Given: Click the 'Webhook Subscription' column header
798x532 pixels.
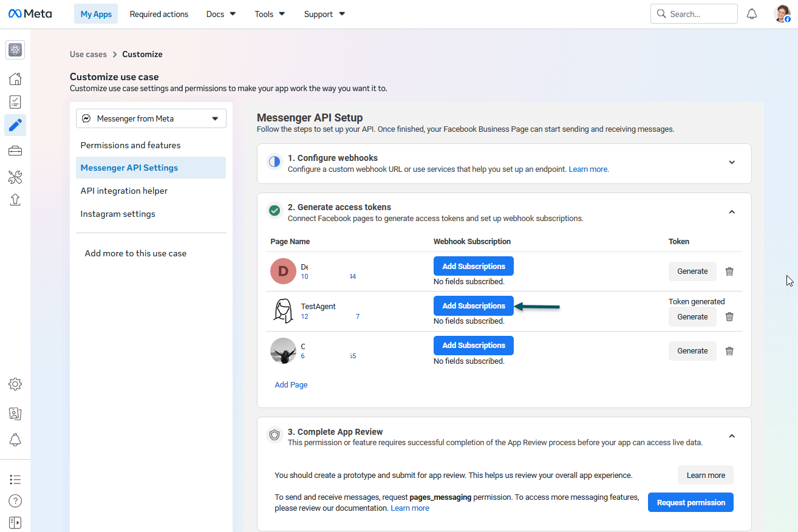Looking at the screenshot, I should coord(472,241).
